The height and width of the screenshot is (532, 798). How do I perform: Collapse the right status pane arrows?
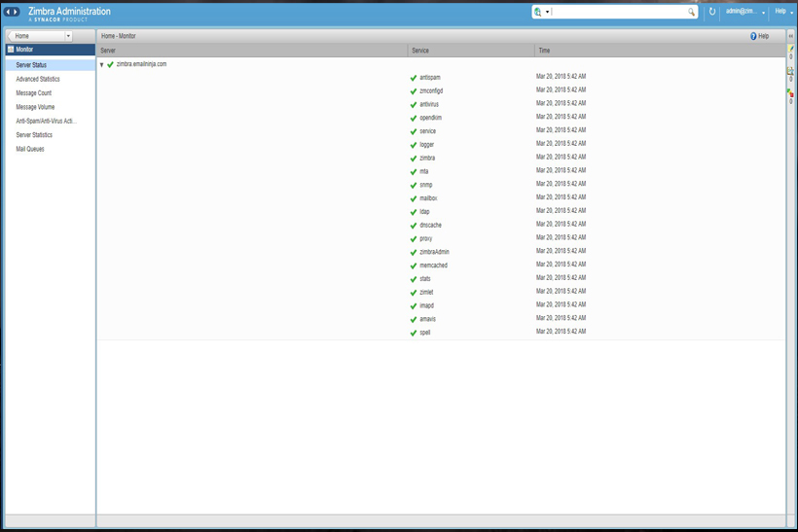pos(791,36)
